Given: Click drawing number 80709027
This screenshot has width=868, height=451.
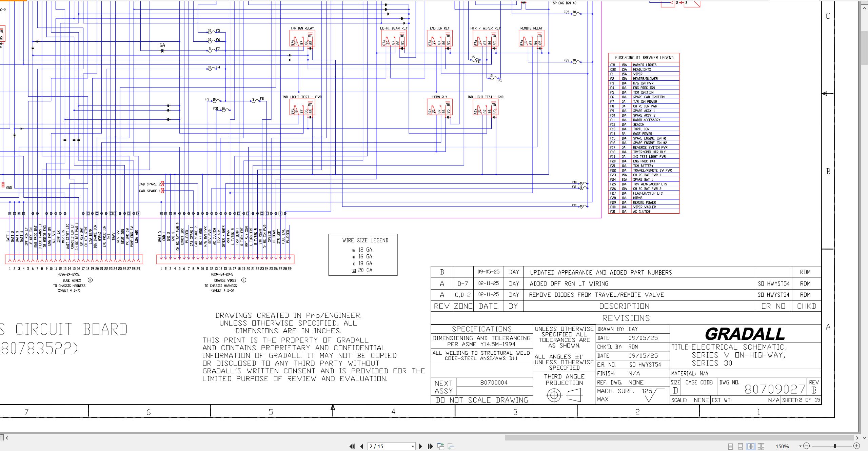Looking at the screenshot, I should [x=774, y=389].
